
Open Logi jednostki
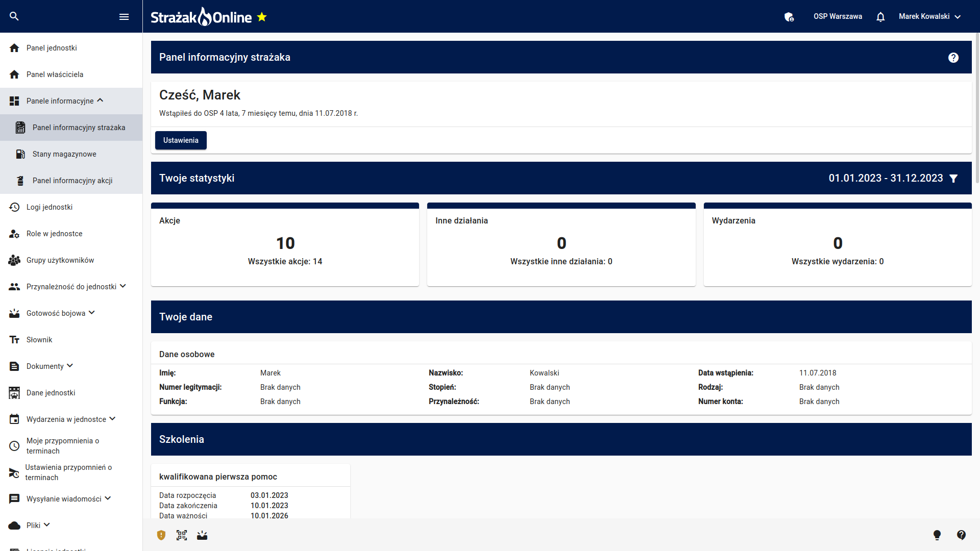(x=71, y=207)
